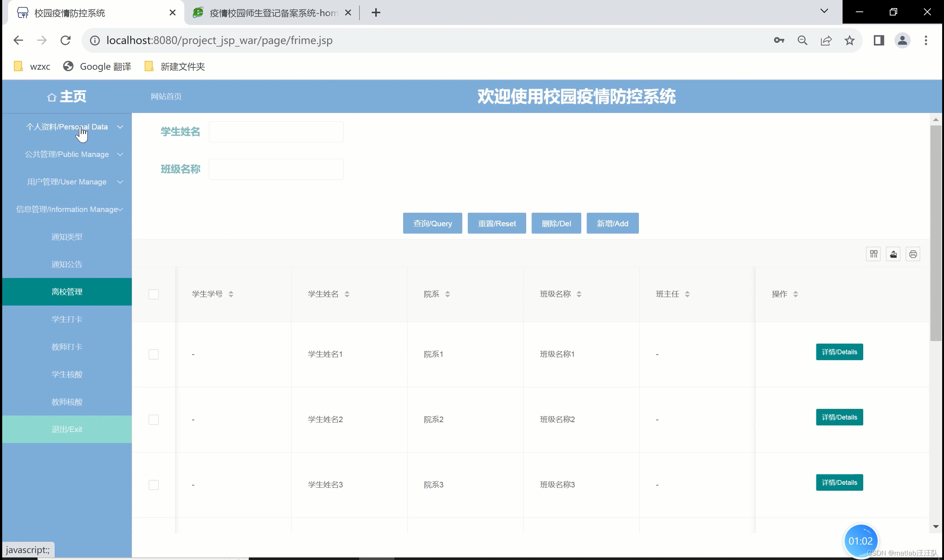Expand 用户管理/User Manage menu
The image size is (944, 560).
click(x=67, y=182)
